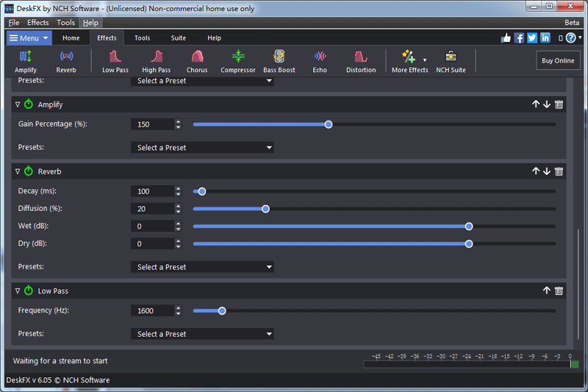Switch to the Suite ribbon tab
The image size is (588, 392).
pos(179,38)
